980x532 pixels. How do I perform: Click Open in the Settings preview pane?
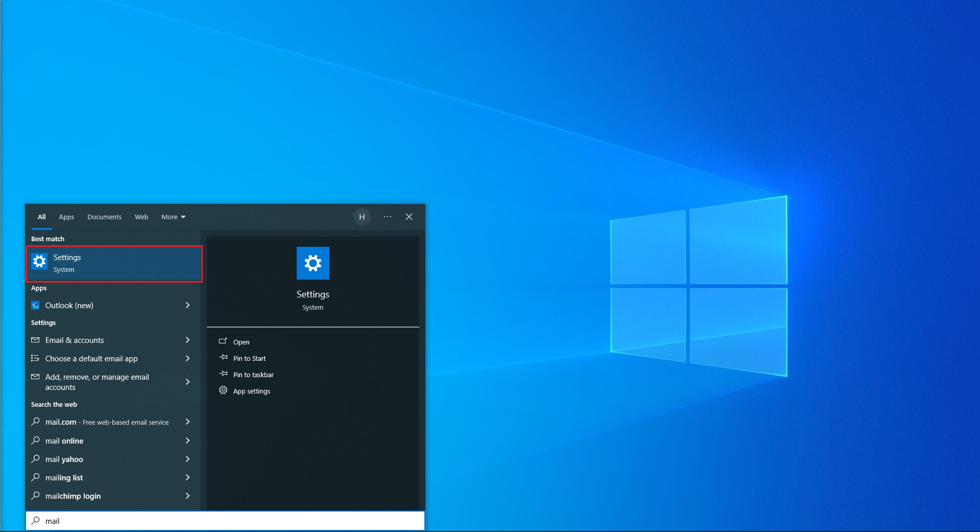[241, 342]
